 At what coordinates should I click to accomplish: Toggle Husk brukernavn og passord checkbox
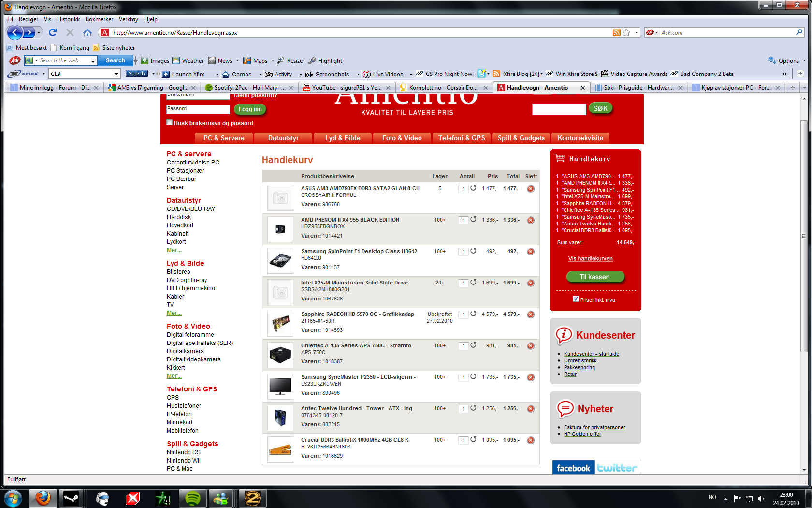coord(170,122)
